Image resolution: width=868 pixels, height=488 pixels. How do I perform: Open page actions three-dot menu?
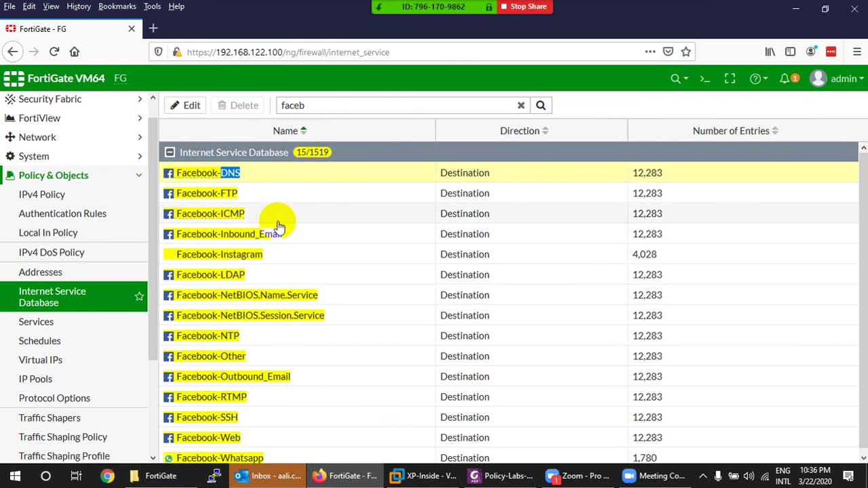pos(650,52)
